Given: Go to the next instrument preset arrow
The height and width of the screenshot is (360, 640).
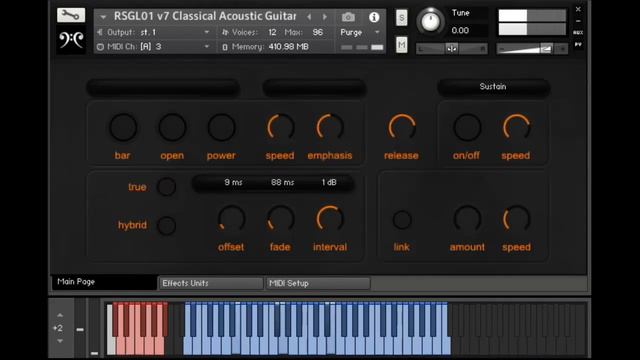Looking at the screenshot, I should 325,17.
